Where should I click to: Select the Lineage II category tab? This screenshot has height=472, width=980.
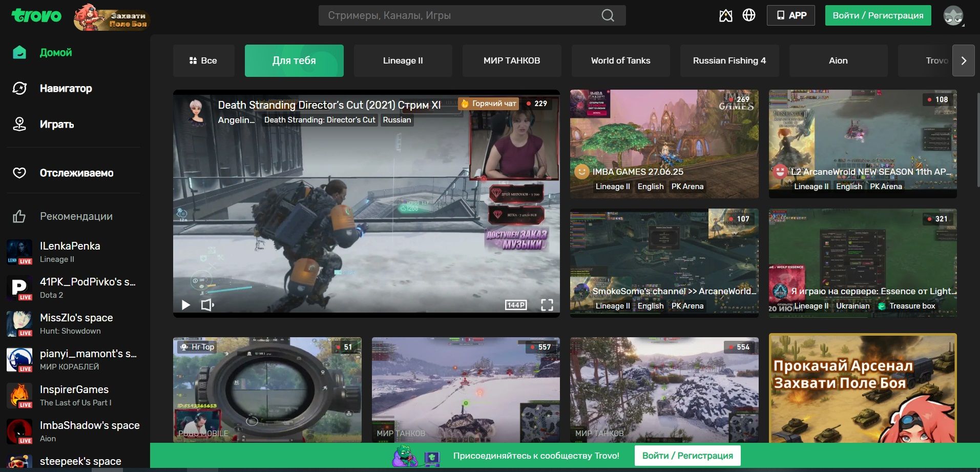[403, 60]
